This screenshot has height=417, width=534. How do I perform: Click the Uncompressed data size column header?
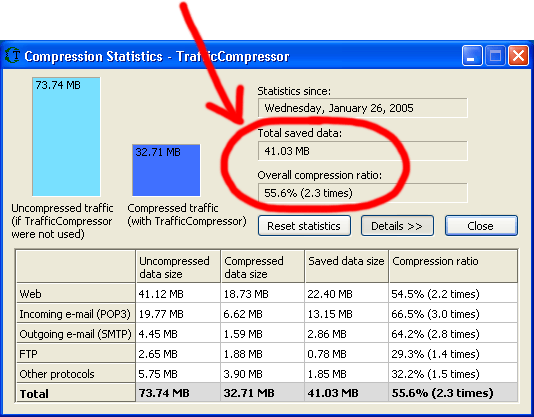[x=178, y=267]
